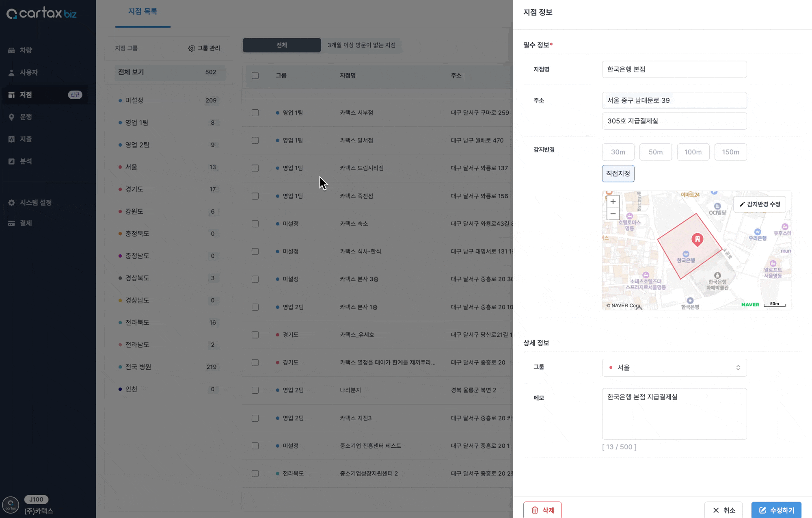Click the 수정하기 button
The height and width of the screenshot is (518, 812).
point(776,510)
